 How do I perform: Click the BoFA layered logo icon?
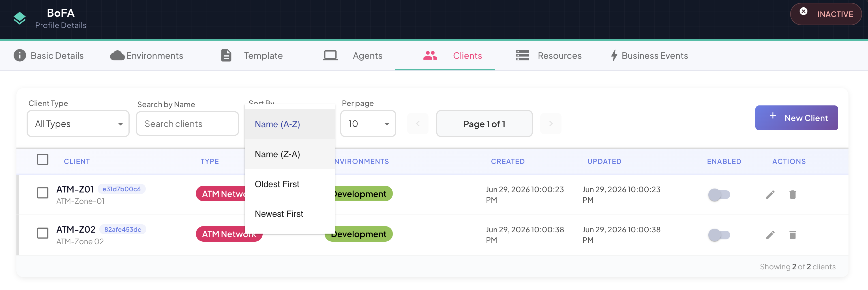click(20, 18)
